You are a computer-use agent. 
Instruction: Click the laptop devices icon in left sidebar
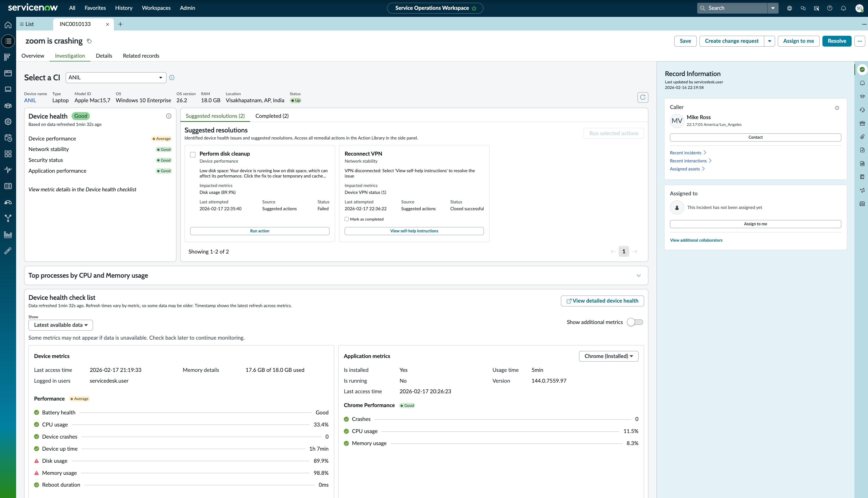click(x=8, y=89)
